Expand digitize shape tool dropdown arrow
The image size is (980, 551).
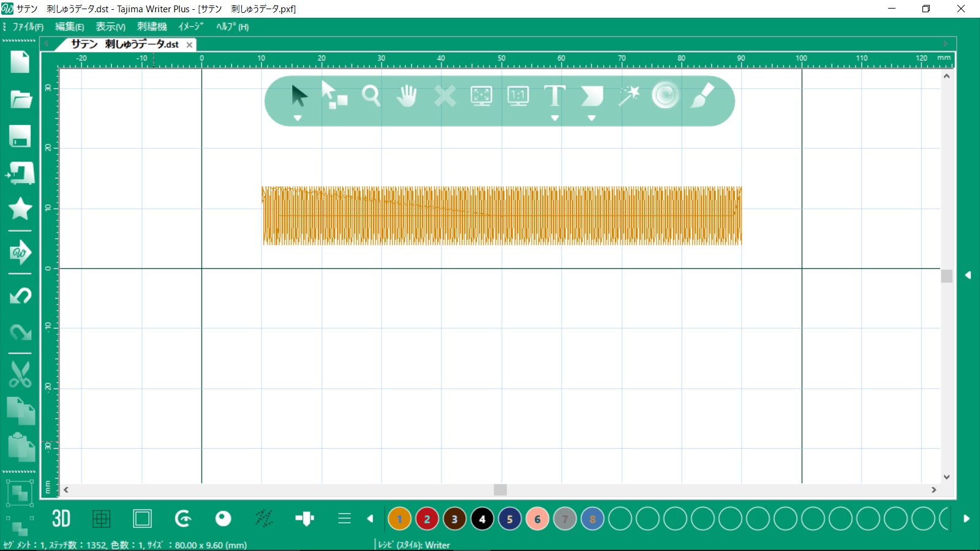[592, 118]
